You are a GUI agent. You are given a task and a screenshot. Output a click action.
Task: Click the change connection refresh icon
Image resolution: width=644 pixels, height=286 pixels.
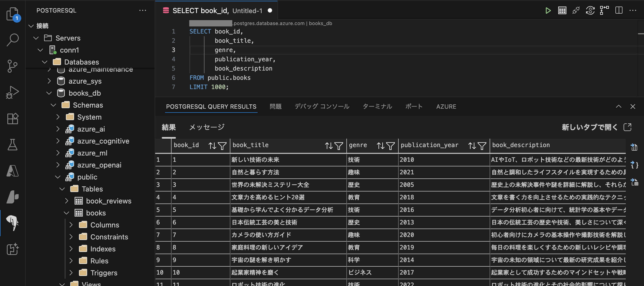coord(590,11)
